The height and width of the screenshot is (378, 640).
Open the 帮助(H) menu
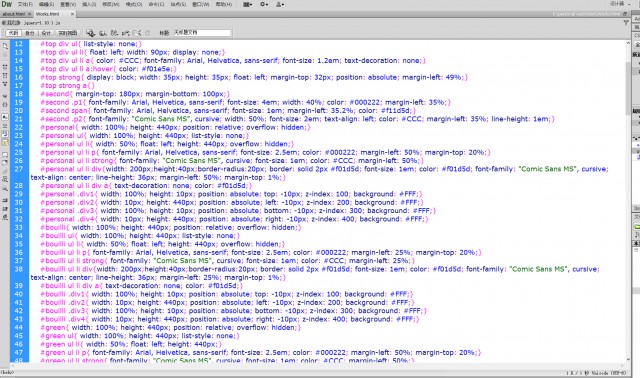pos(223,4)
